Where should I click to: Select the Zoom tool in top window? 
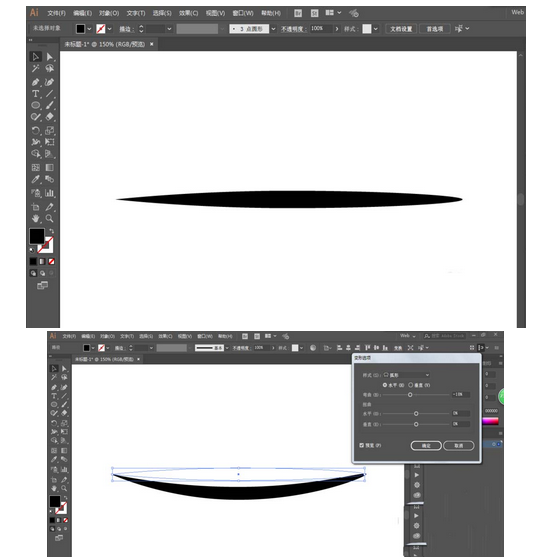click(x=49, y=219)
